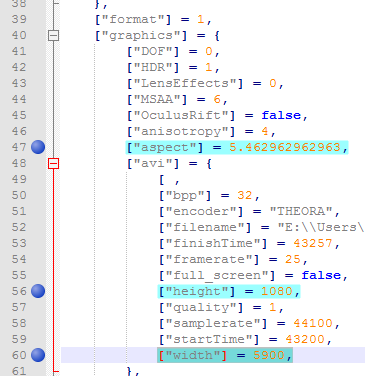Click the "E:\\Users\ path string
Image resolution: width=365 pixels, height=376 pixels.
[x=321, y=227]
